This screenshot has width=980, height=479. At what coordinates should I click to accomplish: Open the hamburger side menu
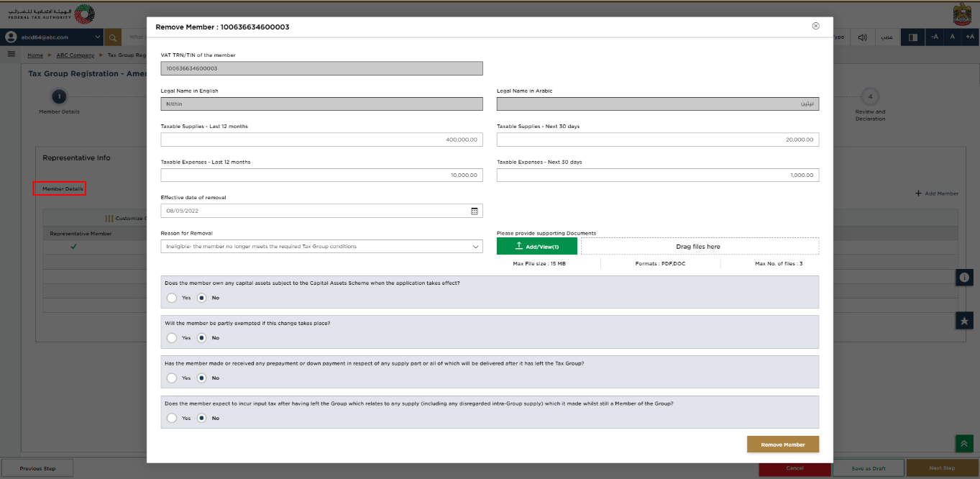pyautogui.click(x=12, y=55)
